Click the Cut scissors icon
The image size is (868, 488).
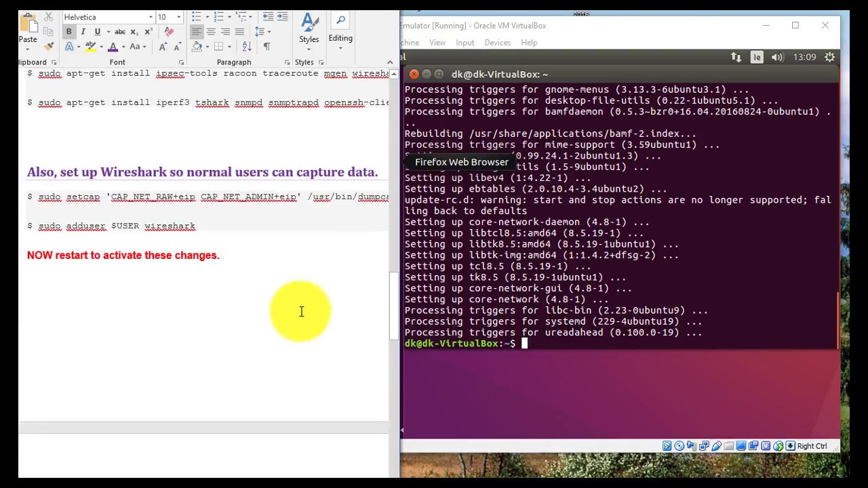click(48, 17)
